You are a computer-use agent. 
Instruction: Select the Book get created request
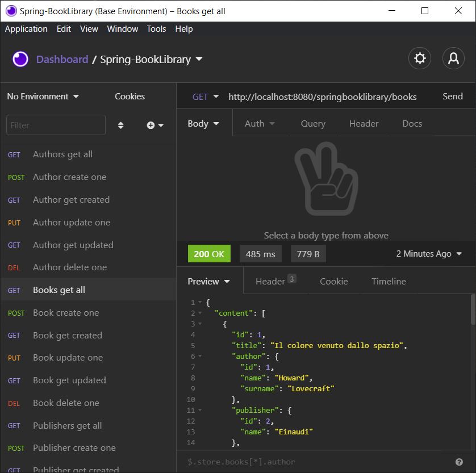tap(88, 335)
